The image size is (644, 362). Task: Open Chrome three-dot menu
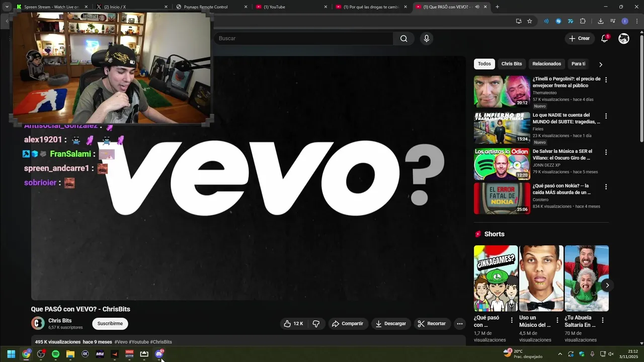point(637,21)
